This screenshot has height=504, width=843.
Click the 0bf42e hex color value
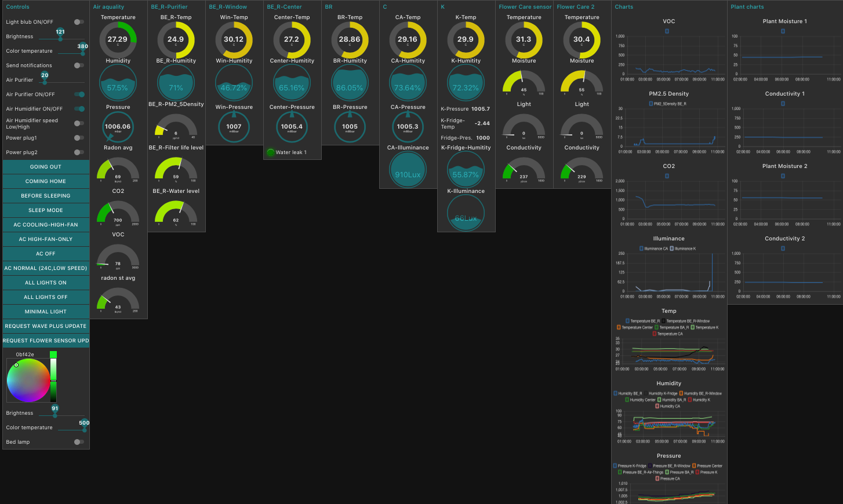25,355
